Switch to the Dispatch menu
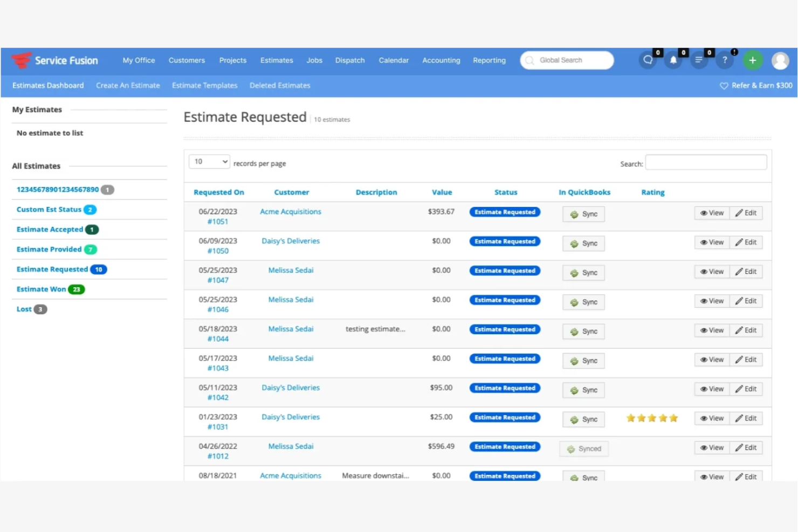 pyautogui.click(x=349, y=60)
